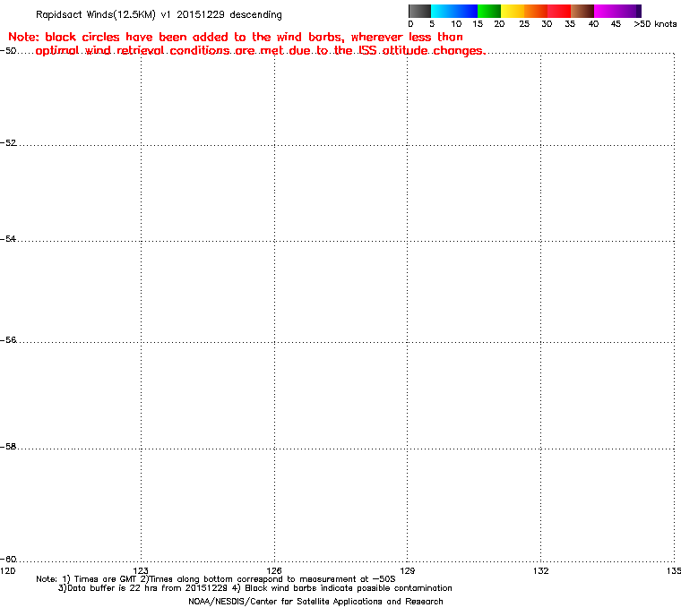
Task: Click the yellow 20-25 knots color segment
Action: (x=513, y=11)
